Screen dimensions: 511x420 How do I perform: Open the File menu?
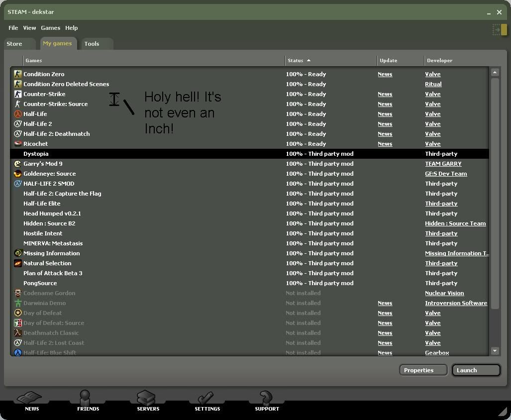(x=13, y=28)
